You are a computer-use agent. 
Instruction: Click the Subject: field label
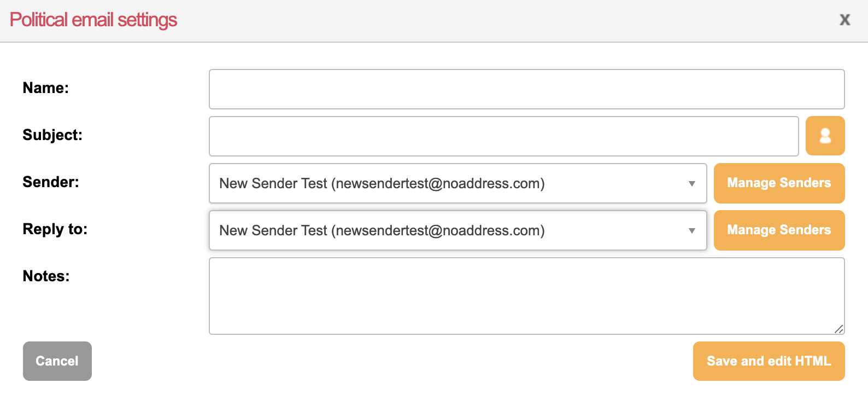coord(52,135)
